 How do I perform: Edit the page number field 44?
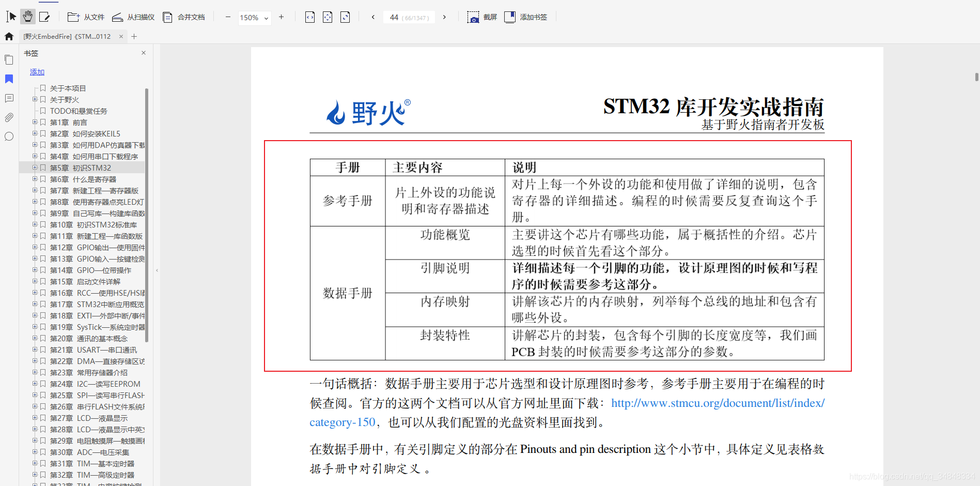tap(409, 18)
